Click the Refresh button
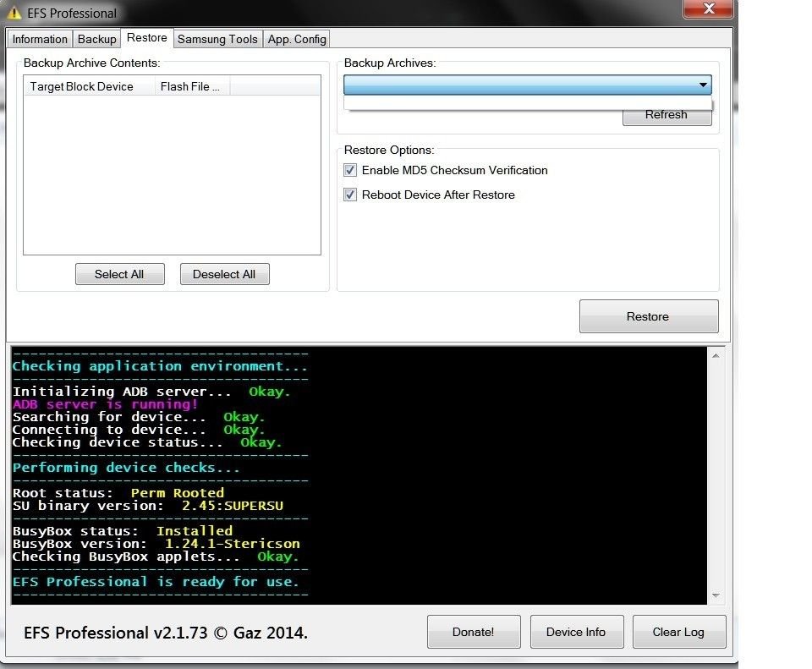812x669 pixels. click(x=667, y=116)
